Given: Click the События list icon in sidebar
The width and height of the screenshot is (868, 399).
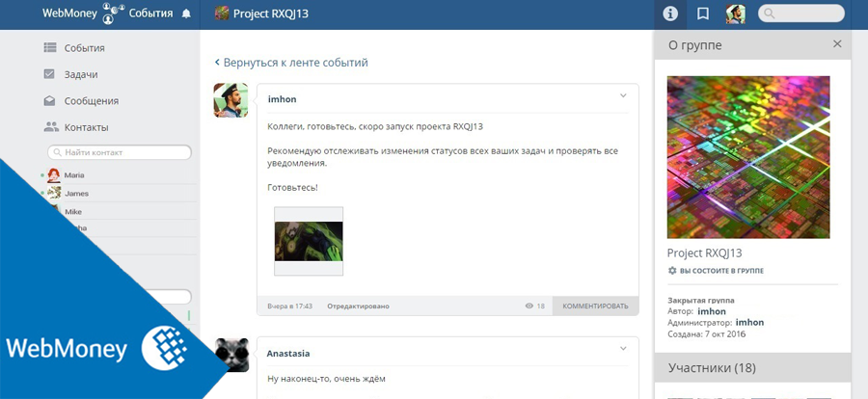Looking at the screenshot, I should pyautogui.click(x=50, y=47).
